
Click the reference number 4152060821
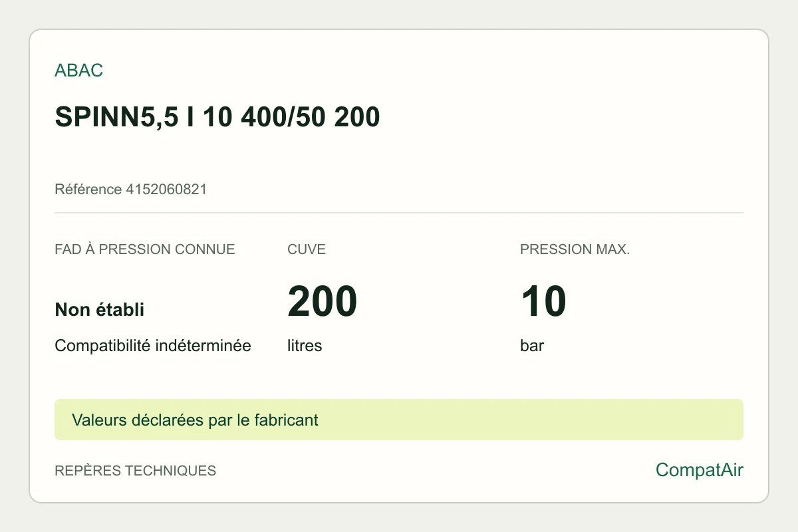166,190
